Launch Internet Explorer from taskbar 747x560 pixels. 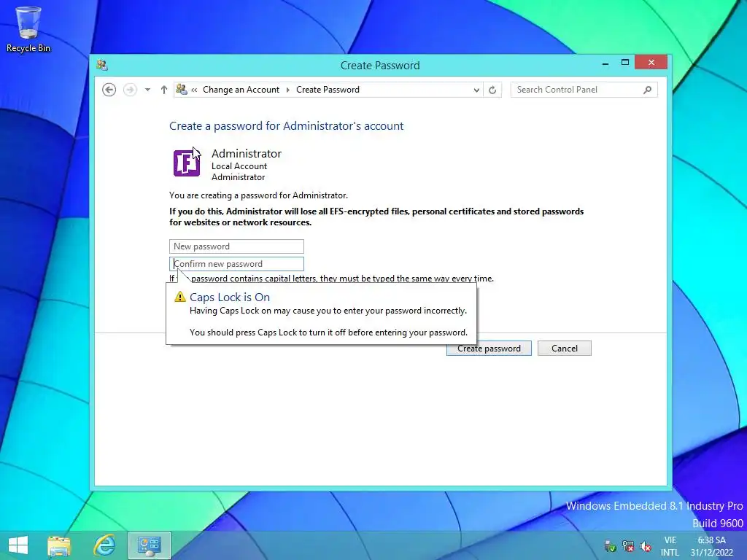click(x=104, y=545)
